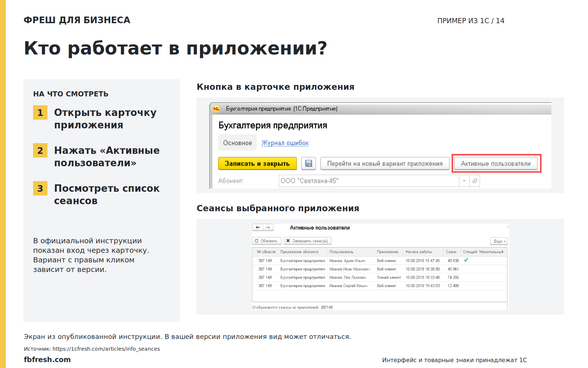Click the fbfresh.com footer text
This screenshot has height=368, width=588.
47,360
